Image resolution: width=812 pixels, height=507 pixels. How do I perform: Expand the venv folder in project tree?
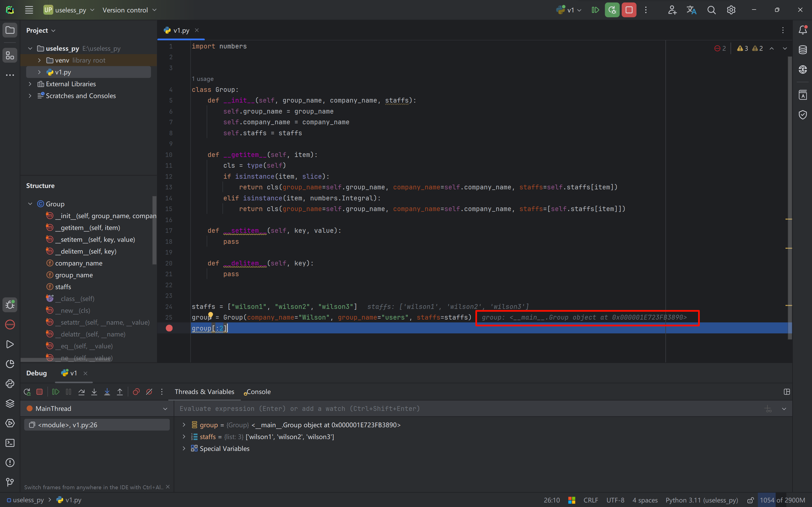(x=39, y=60)
